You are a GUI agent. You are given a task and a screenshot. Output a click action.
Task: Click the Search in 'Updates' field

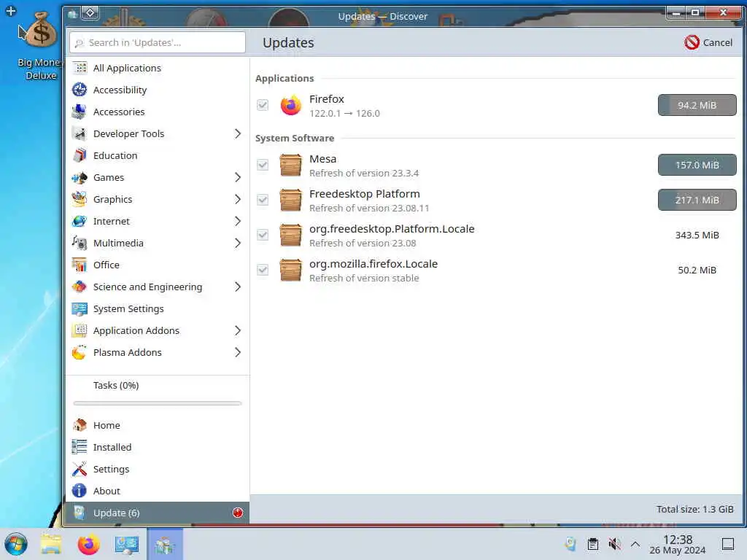[x=158, y=42]
